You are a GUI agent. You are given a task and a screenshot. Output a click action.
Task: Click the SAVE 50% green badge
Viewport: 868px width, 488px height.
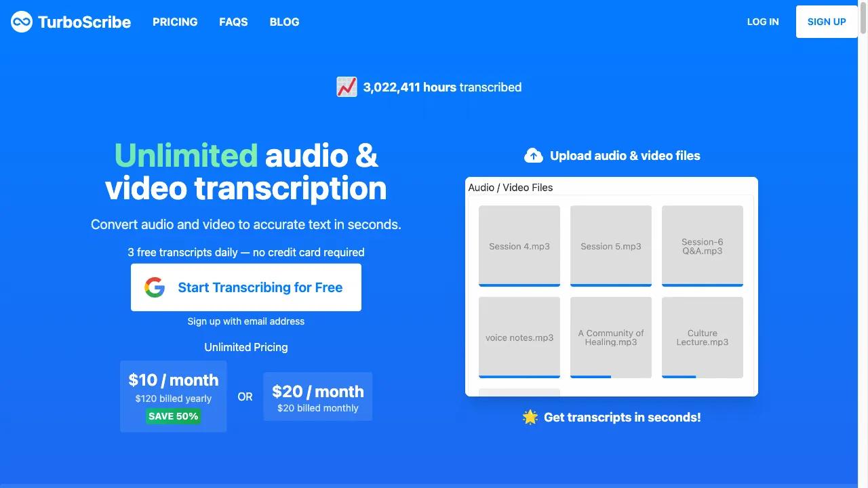tap(174, 416)
